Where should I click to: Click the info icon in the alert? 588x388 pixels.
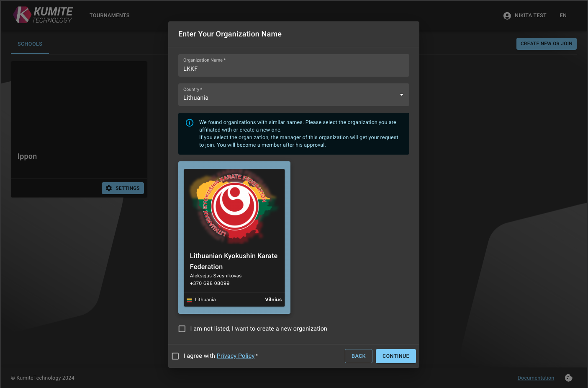(190, 123)
